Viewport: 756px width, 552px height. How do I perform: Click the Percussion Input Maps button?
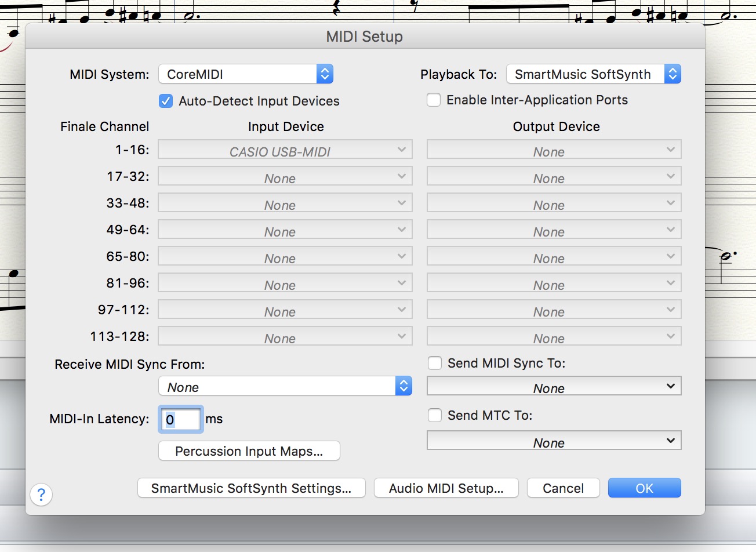249,451
